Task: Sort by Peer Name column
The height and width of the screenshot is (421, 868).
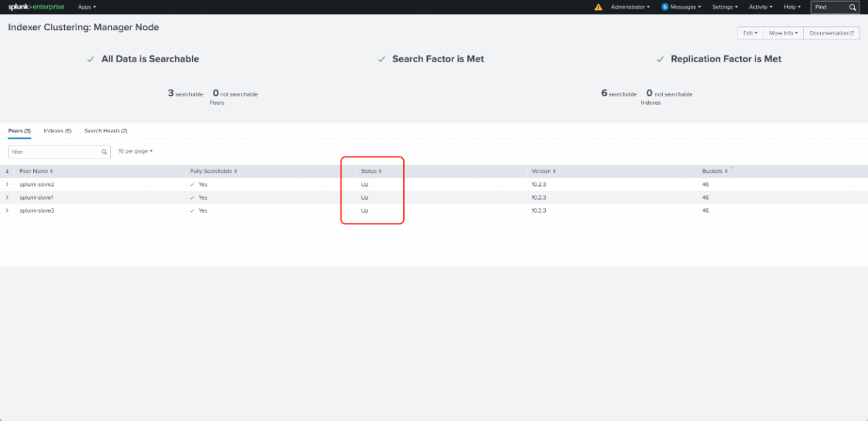Action: [36, 171]
